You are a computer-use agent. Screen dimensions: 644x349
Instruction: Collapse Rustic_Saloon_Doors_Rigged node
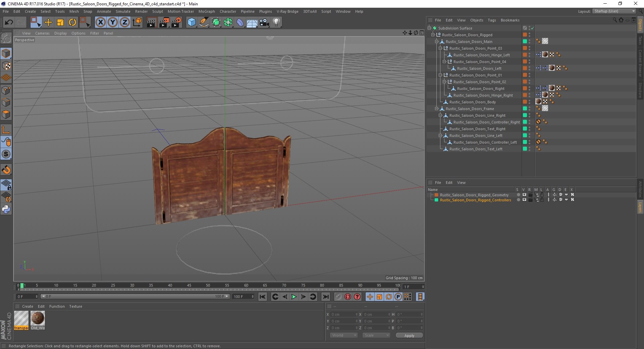click(x=433, y=35)
